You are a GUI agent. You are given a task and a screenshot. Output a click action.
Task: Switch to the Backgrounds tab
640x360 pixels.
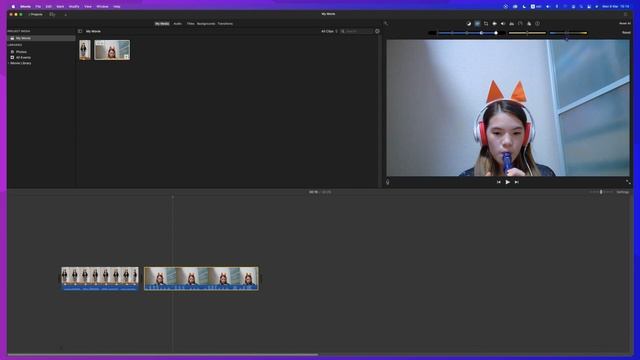(206, 24)
